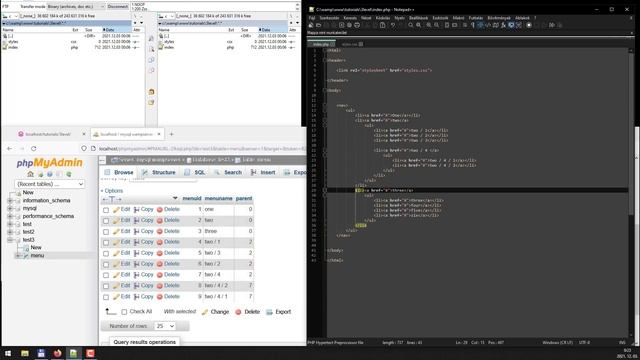
Task: Click the Options link above the table
Action: click(x=113, y=191)
